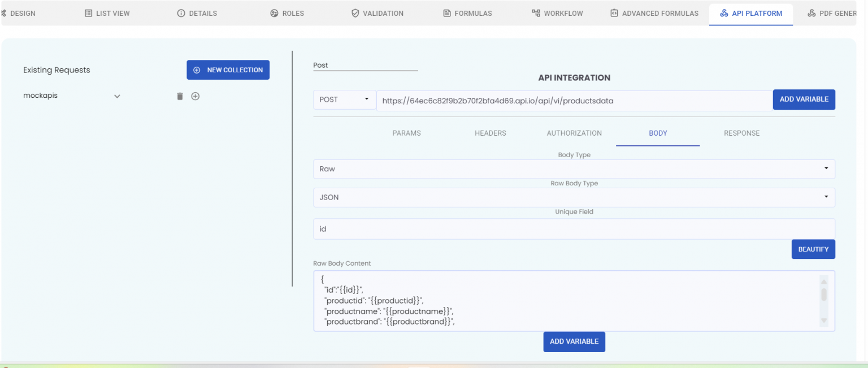Open the Raw Body Type dropdown
The height and width of the screenshot is (368, 868).
(x=826, y=197)
